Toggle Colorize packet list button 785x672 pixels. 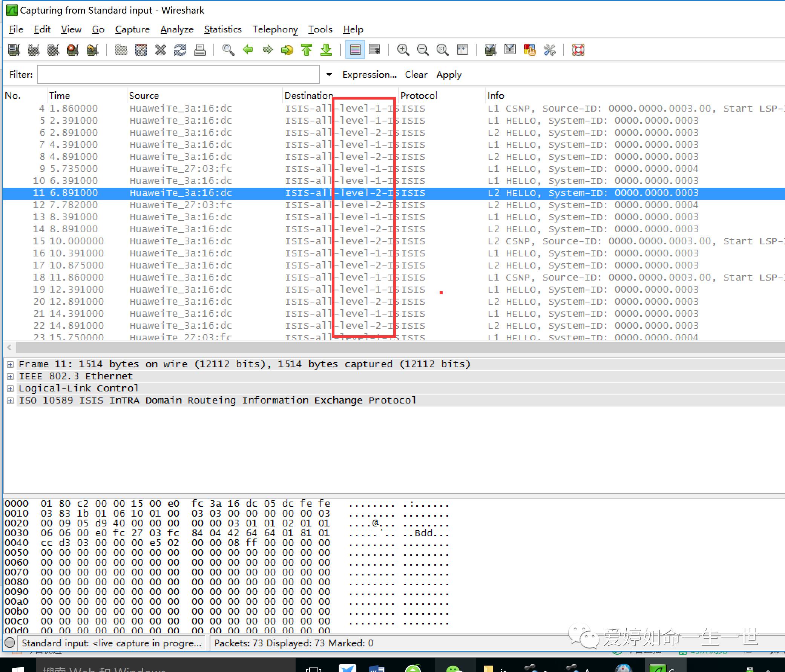(x=355, y=50)
